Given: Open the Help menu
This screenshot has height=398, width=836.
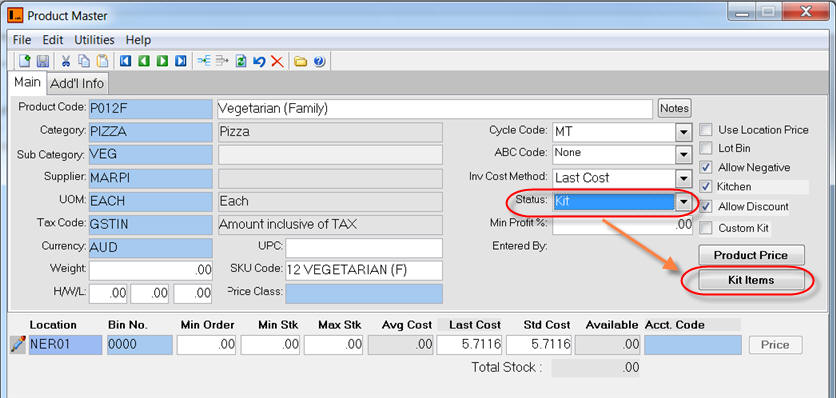Looking at the screenshot, I should point(138,40).
